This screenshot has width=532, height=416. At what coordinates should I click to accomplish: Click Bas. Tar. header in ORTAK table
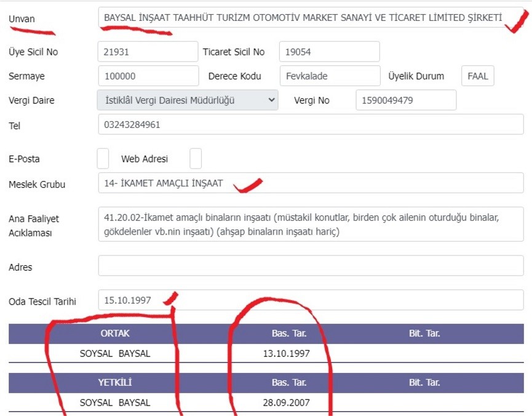point(289,334)
